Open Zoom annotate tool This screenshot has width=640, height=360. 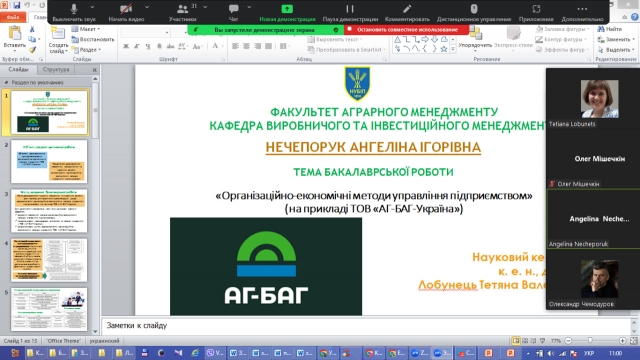(x=407, y=12)
